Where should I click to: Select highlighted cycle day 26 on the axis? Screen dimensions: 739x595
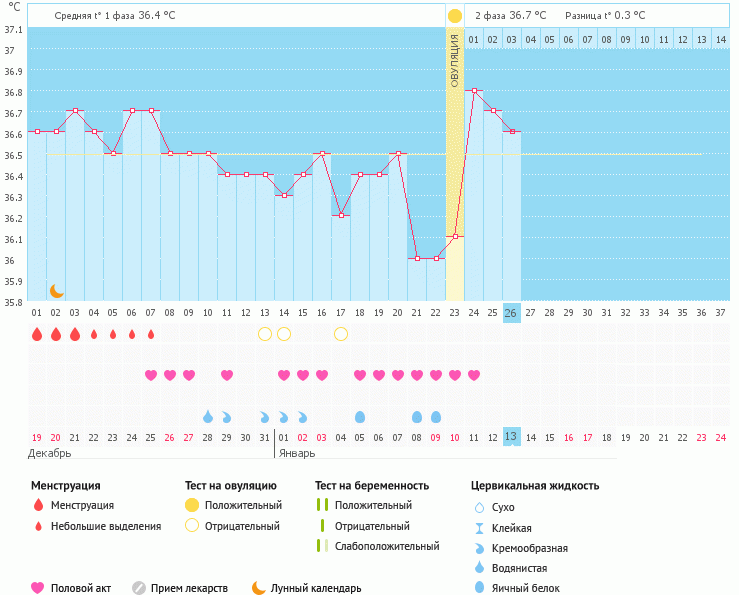tap(511, 313)
